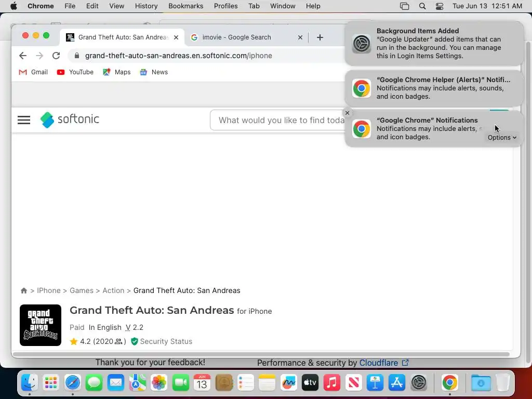Open Keynote from the dock
532x399 pixels.
[375, 383]
